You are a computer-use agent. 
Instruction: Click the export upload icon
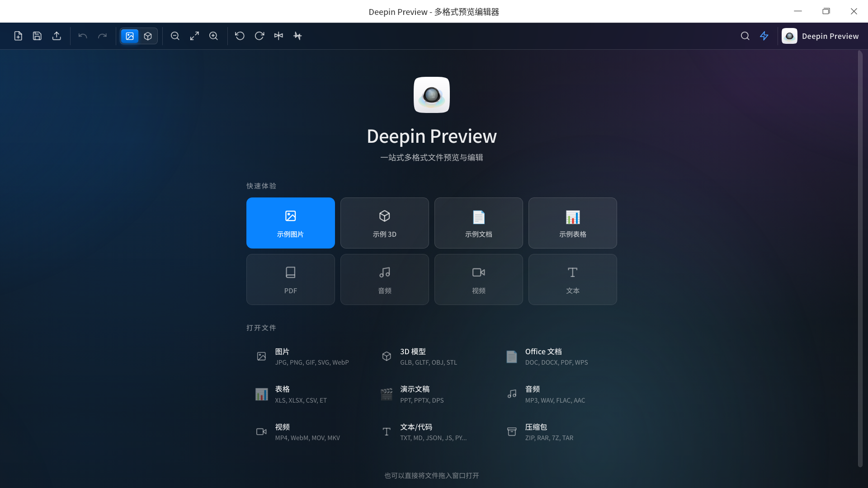(57, 36)
